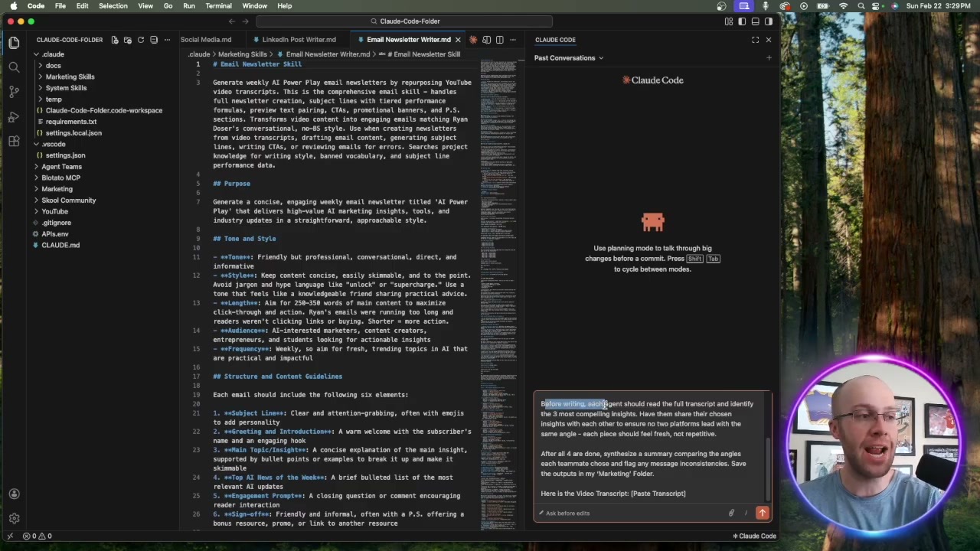Collapse all folders in Explorer

point(154,40)
